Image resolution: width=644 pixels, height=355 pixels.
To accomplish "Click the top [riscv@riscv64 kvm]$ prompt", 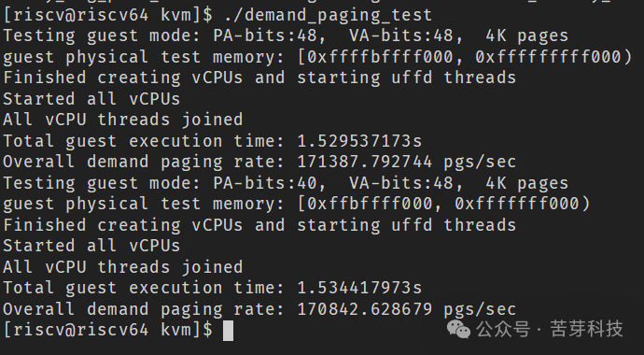I will point(108,16).
